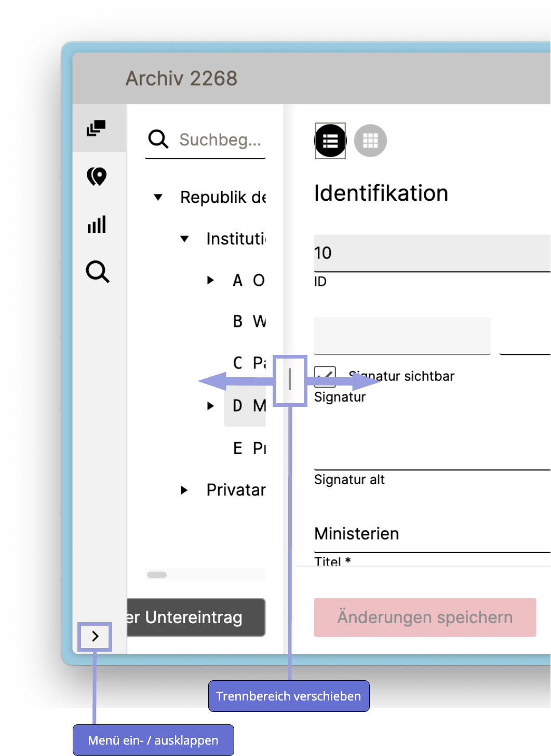Expand the Privatar tree node
Screen dimensions: 551x756
184,490
